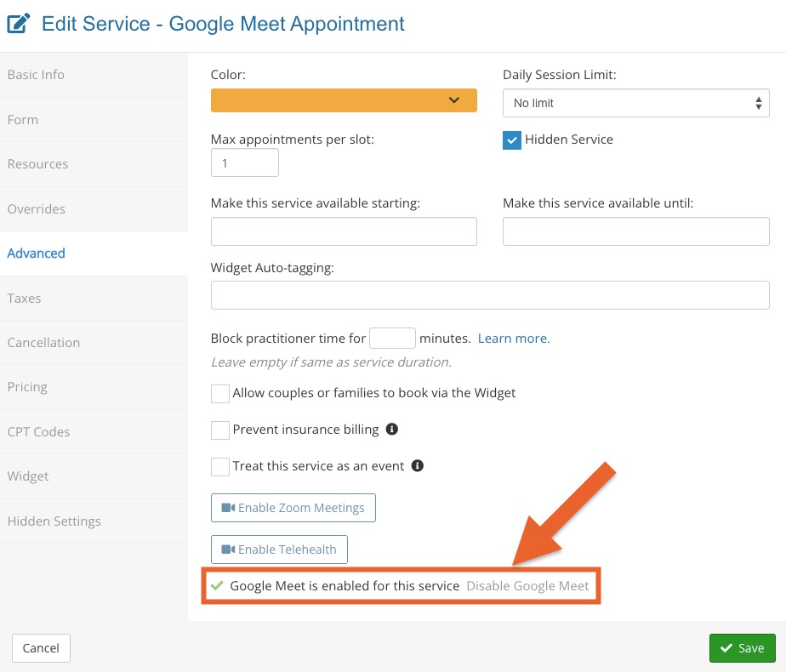Focus the service available starting date field
This screenshot has width=786, height=672.
click(x=344, y=231)
